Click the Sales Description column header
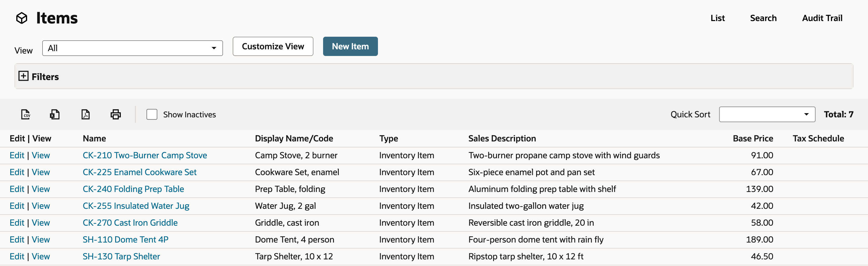868x266 pixels. (x=502, y=138)
